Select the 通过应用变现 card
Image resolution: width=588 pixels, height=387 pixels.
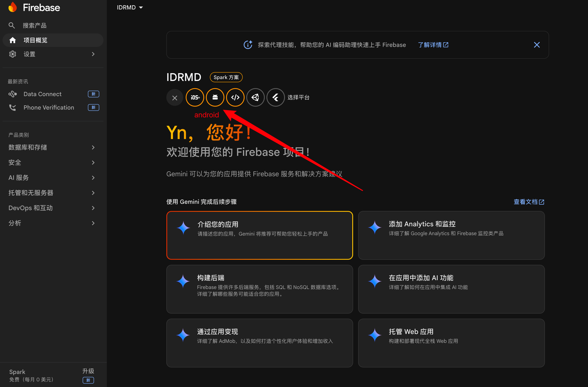click(260, 343)
